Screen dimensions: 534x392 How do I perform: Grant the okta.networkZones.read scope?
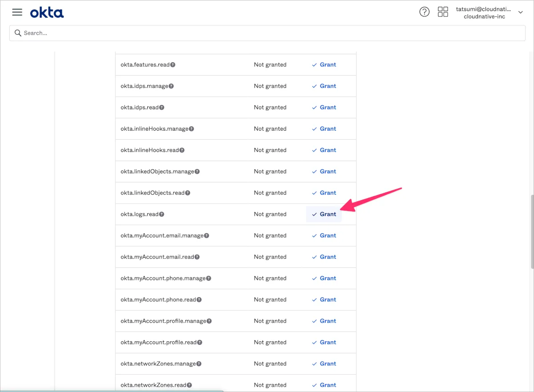tap(324, 384)
